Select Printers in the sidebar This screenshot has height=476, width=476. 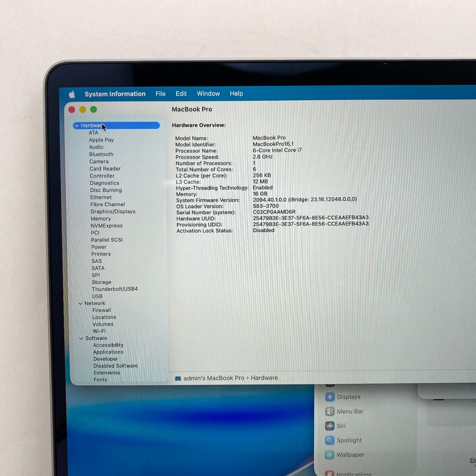101,254
